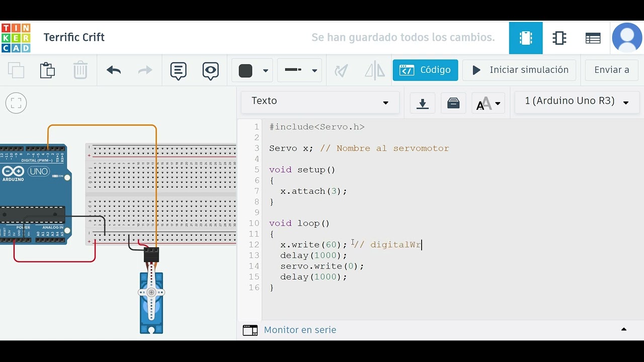This screenshot has height=362, width=644.
Task: Rename the project Terrific Crift
Action: (74, 37)
